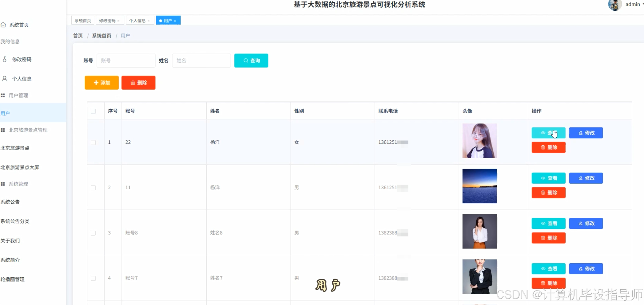644x305 pixels.
Task: Click the 账号 search input field
Action: 126,61
